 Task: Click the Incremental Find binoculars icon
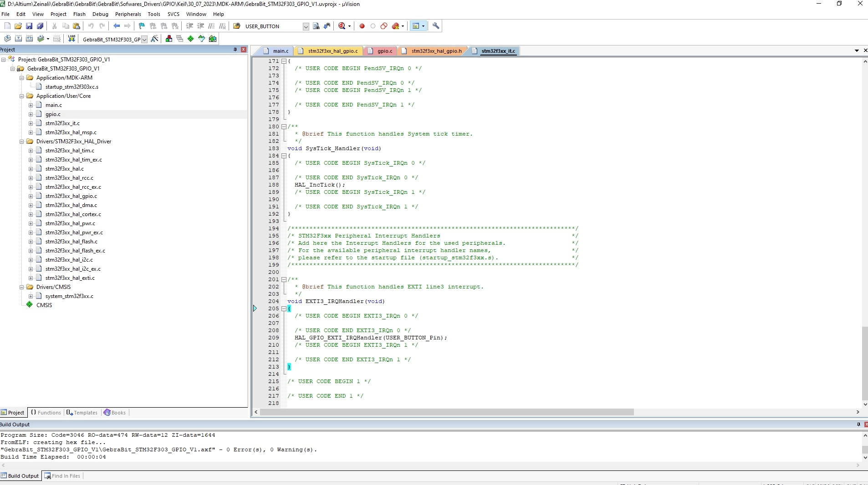tap(327, 26)
